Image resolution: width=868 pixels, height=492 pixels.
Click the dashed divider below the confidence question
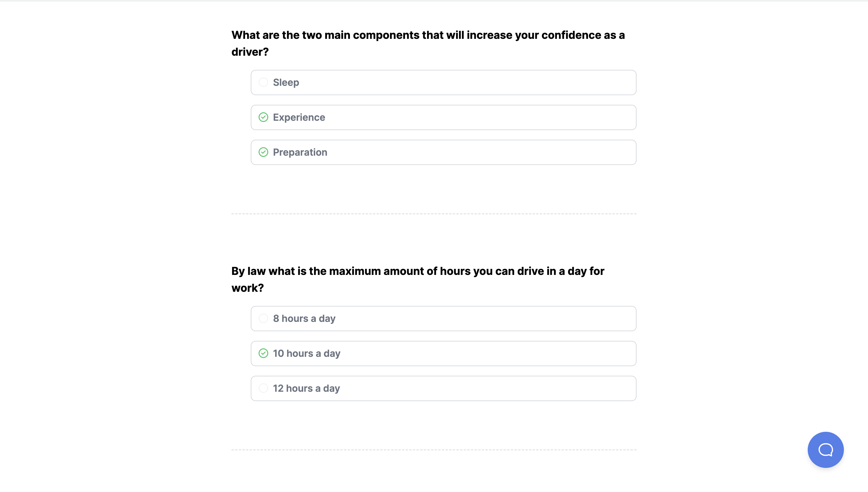click(x=433, y=213)
